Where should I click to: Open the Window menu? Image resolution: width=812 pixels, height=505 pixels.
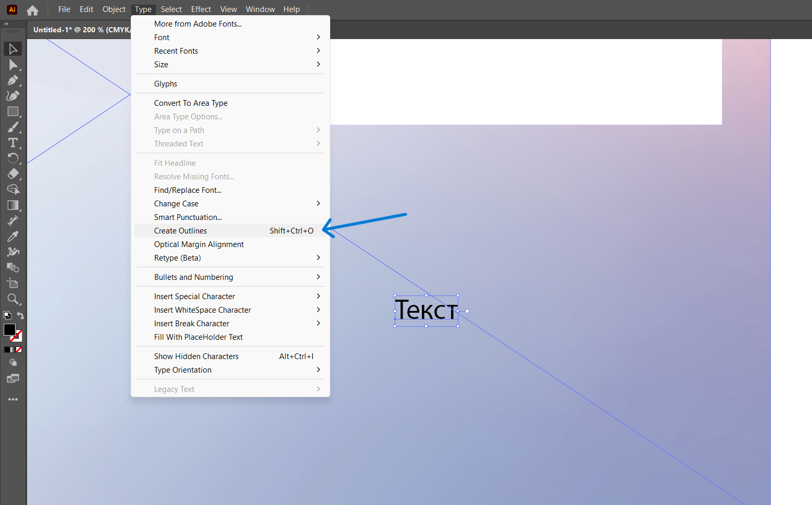pos(260,9)
